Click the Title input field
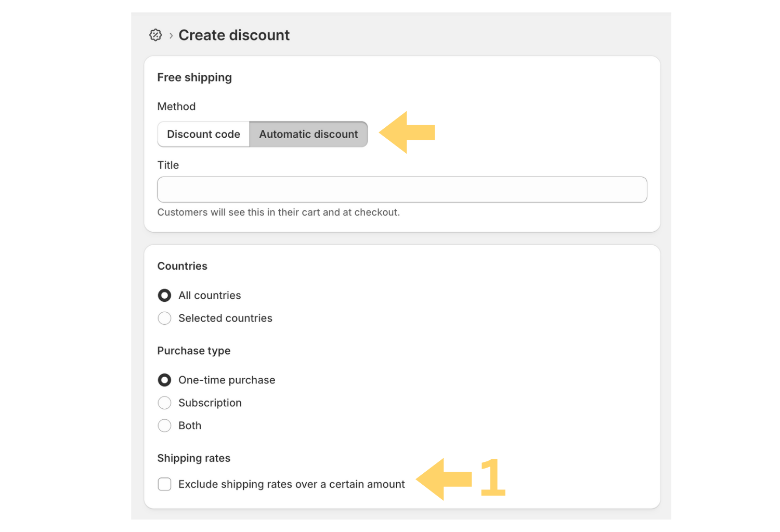This screenshot has width=780, height=532. [401, 189]
